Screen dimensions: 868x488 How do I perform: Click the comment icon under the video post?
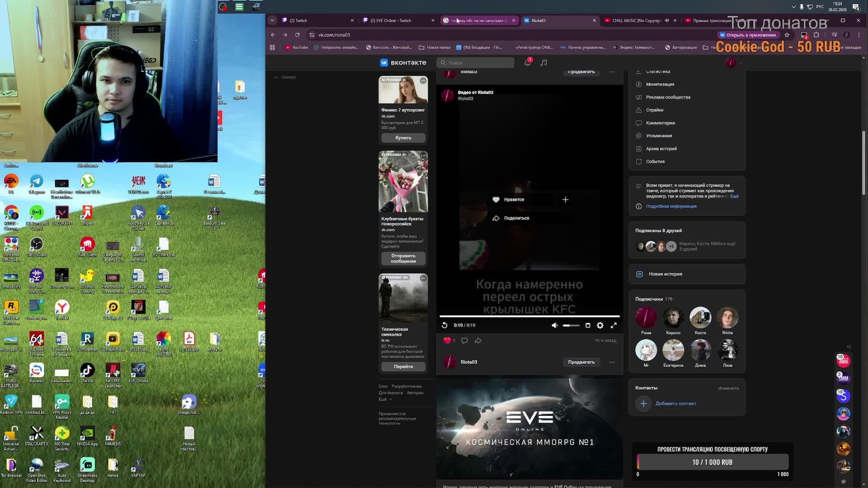[464, 341]
